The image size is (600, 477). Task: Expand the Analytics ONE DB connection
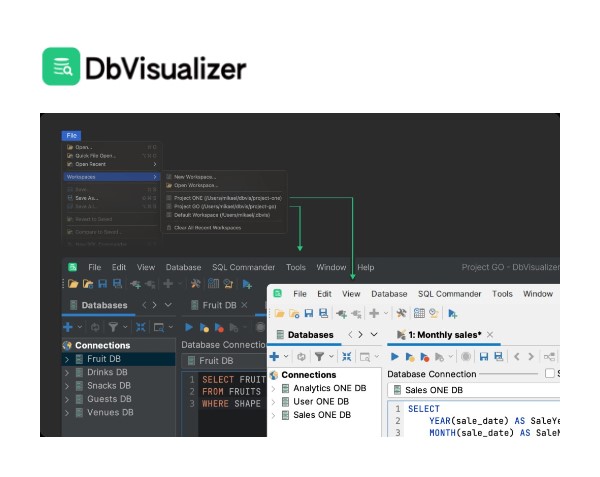pyautogui.click(x=273, y=388)
